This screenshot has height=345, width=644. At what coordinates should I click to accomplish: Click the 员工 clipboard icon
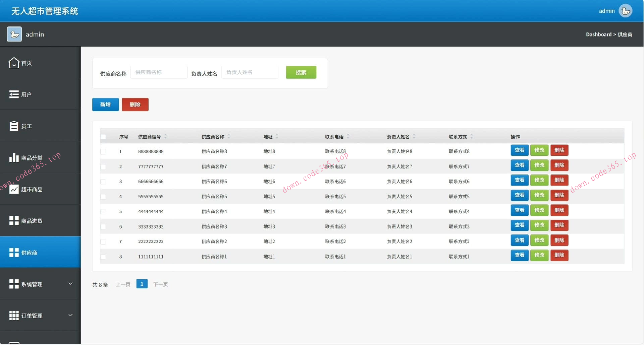tap(14, 126)
